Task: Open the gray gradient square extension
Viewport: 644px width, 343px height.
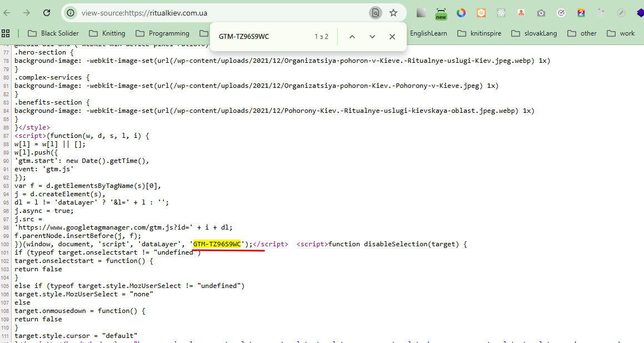Action: [x=421, y=13]
